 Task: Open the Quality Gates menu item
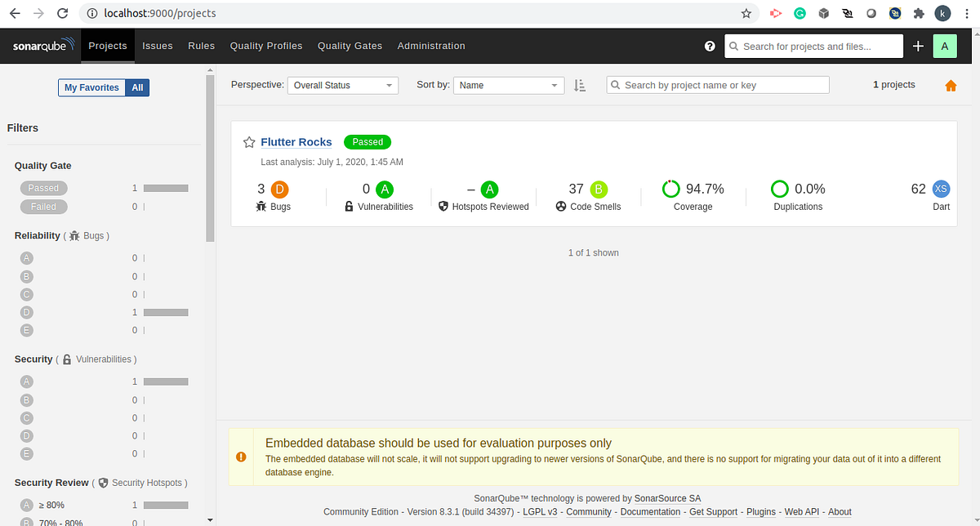point(350,46)
